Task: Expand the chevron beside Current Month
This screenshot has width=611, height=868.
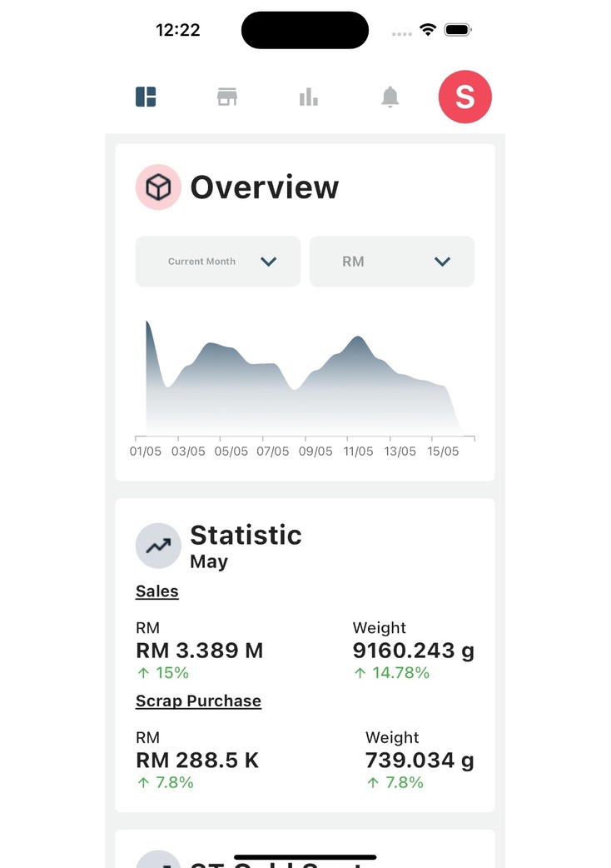Action: click(268, 262)
